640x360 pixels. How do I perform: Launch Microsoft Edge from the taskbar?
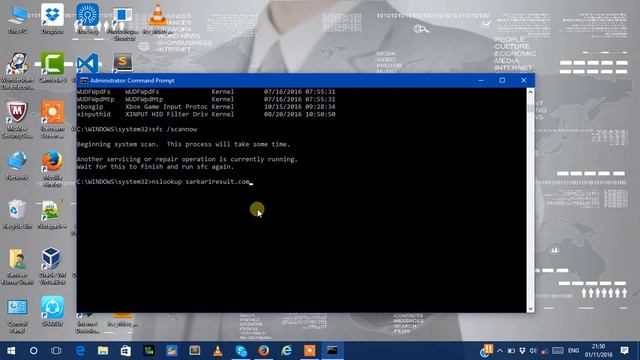(x=80, y=351)
